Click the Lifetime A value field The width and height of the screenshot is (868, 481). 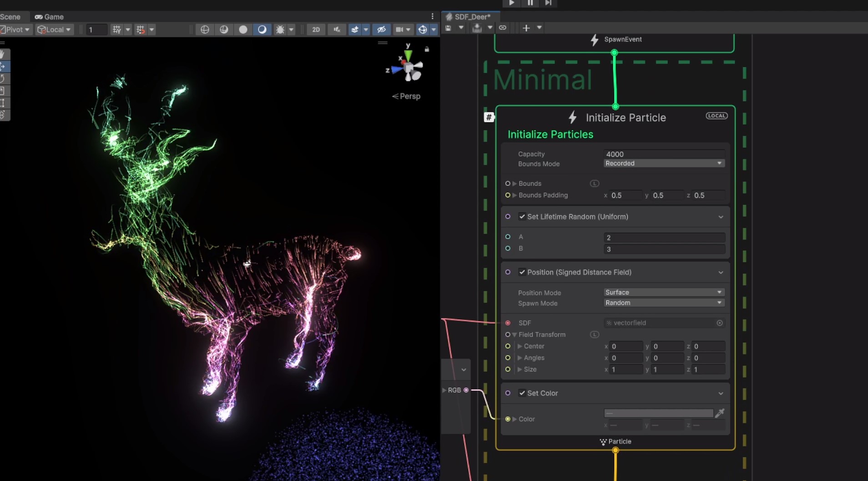coord(664,237)
